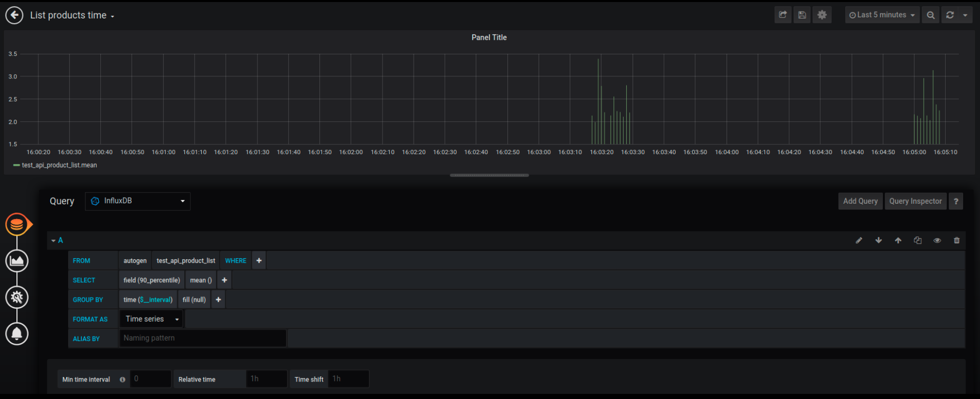The width and height of the screenshot is (980, 399).
Task: Open the General settings gear tab icon
Action: (x=17, y=297)
